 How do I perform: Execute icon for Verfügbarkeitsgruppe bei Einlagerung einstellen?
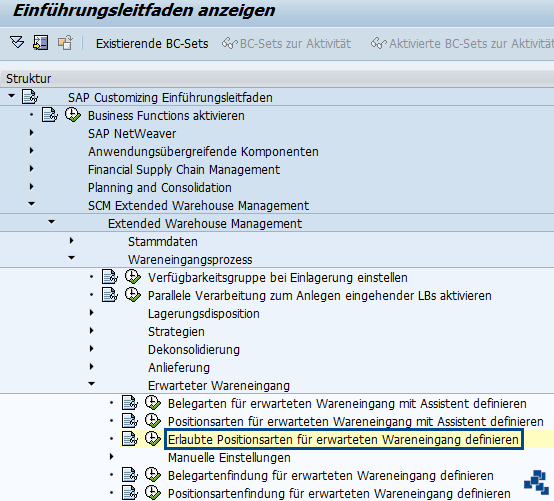pyautogui.click(x=133, y=277)
